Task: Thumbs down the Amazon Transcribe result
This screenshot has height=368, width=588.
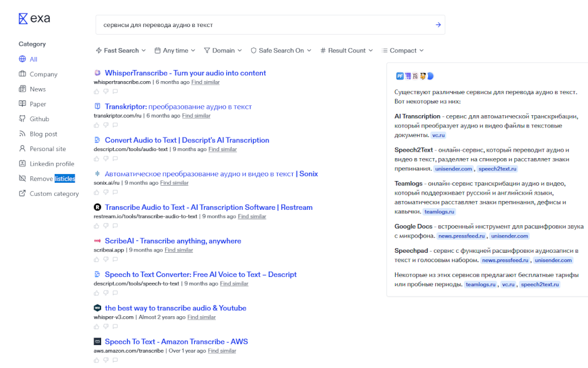Action: point(106,360)
